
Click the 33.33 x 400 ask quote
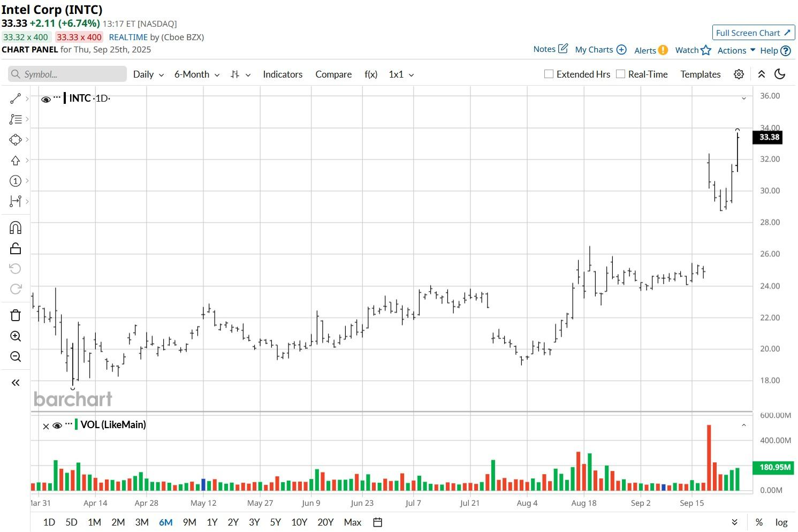[x=79, y=37]
